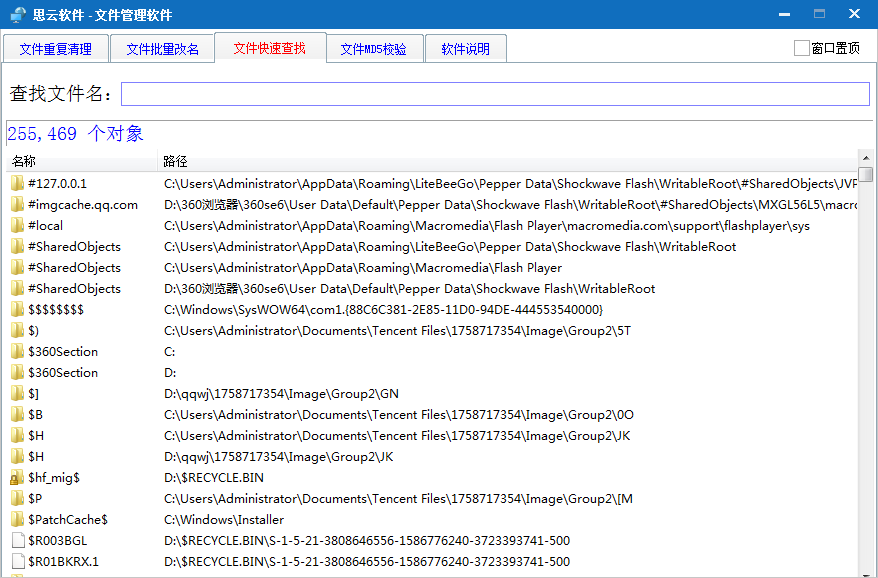Screen dimensions: 878x578
Task: Click the vertical scrollbar on the right
Action: click(x=868, y=300)
